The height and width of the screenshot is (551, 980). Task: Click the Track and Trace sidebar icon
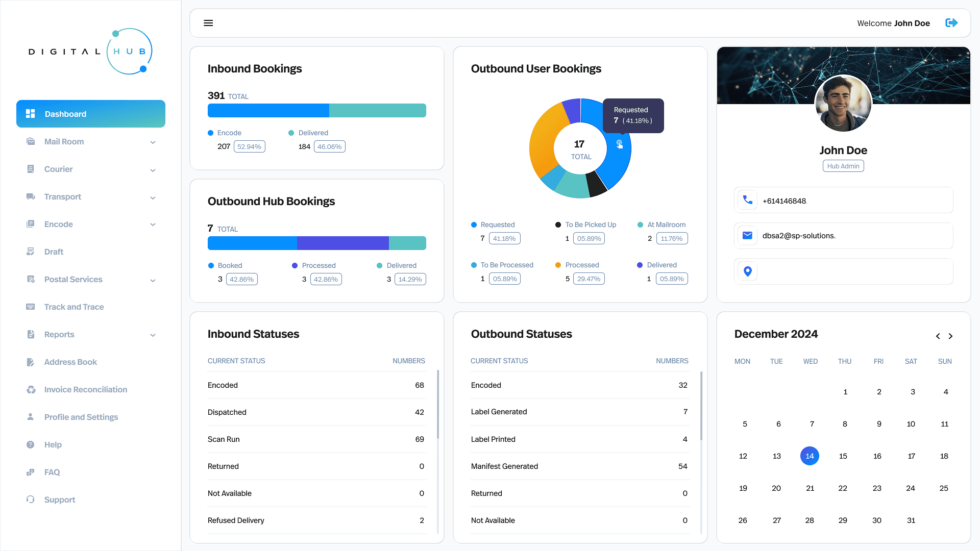31,307
